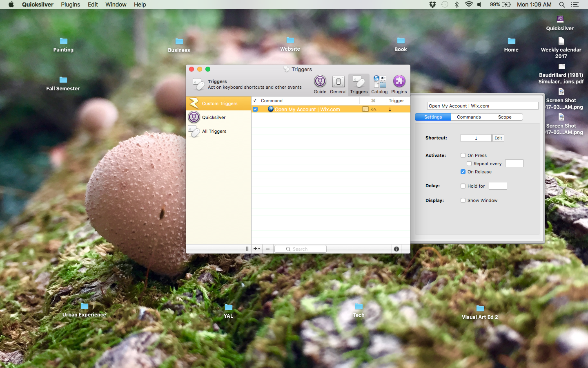Select Quicksilver trigger group in sidebar
This screenshot has width=588, height=368.
tap(218, 117)
